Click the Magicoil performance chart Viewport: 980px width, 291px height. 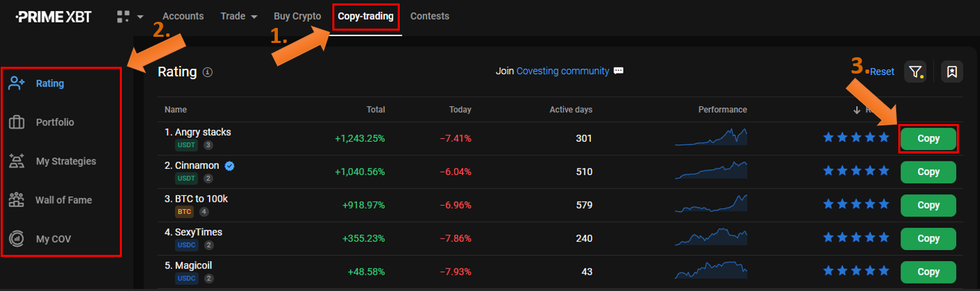[711, 271]
